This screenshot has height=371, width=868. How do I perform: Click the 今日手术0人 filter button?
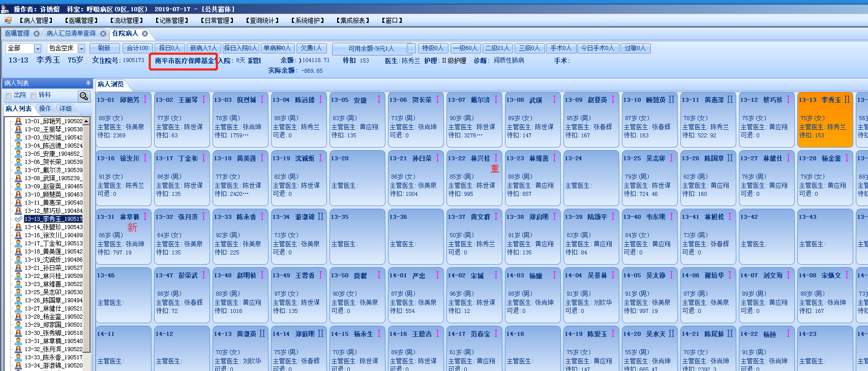pyautogui.click(x=597, y=48)
